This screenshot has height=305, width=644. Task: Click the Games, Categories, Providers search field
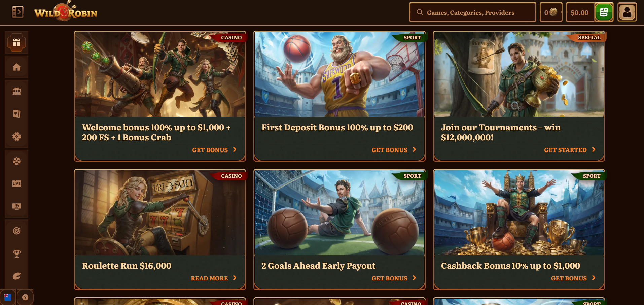coord(472,12)
